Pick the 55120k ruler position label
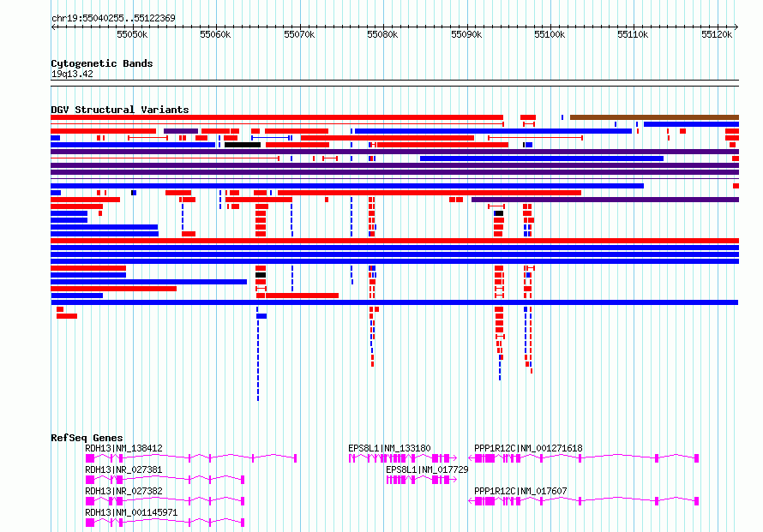This screenshot has width=763, height=532. [717, 34]
